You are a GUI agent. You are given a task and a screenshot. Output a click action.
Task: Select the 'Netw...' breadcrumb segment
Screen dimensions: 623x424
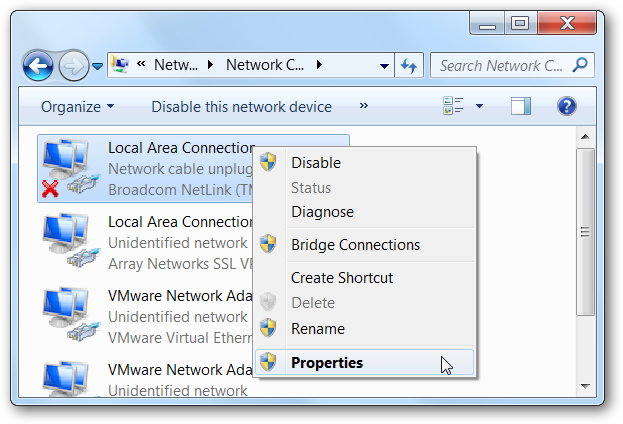pyautogui.click(x=176, y=65)
